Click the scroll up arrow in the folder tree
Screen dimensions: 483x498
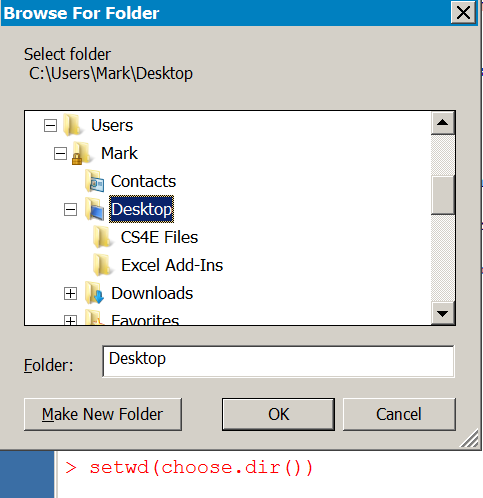pos(443,123)
